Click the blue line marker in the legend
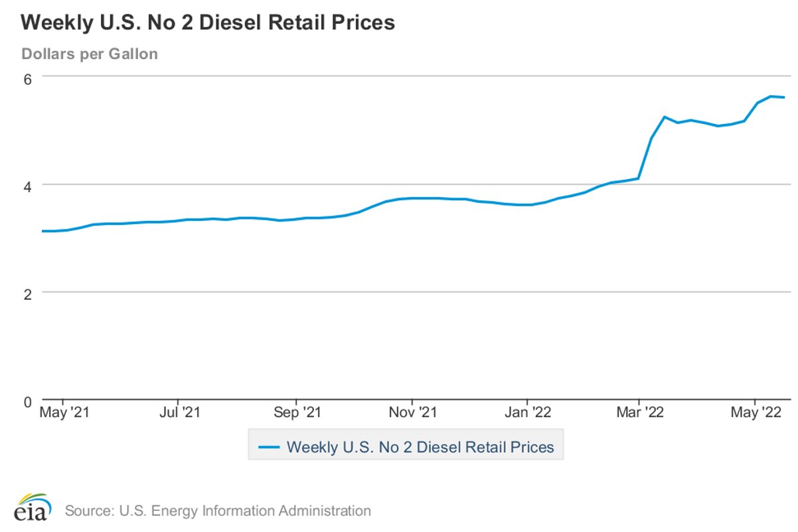The height and width of the screenshot is (532, 798). click(268, 446)
